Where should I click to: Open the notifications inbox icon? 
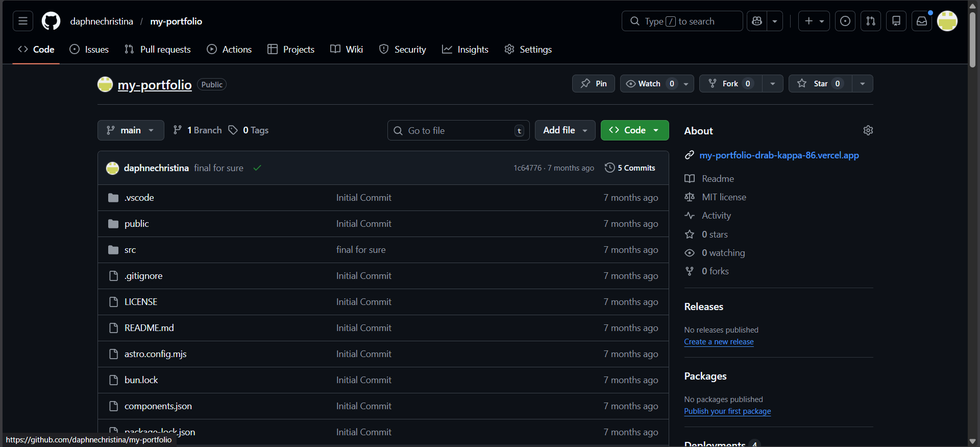point(922,21)
